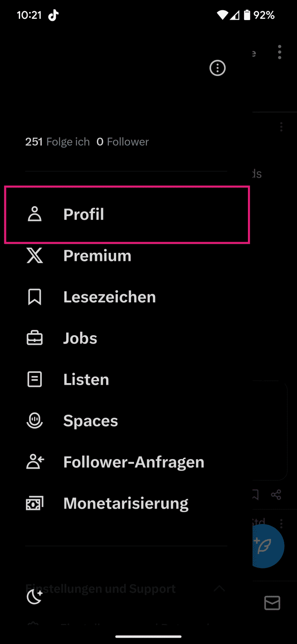Image resolution: width=297 pixels, height=644 pixels.
Task: Tap the briefcase icon beside Jobs
Action: pyautogui.click(x=35, y=339)
